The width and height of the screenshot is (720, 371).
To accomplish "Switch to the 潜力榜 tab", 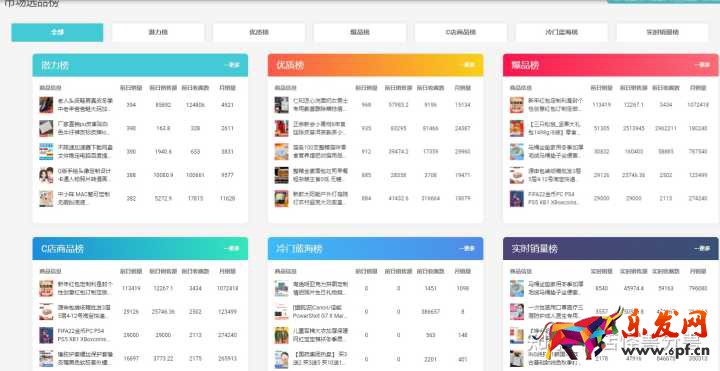I will point(158,33).
